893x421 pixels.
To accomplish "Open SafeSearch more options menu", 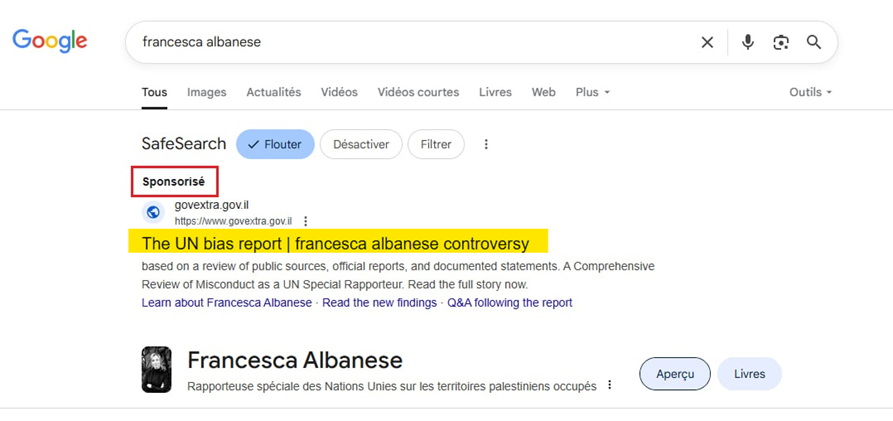I will [486, 144].
